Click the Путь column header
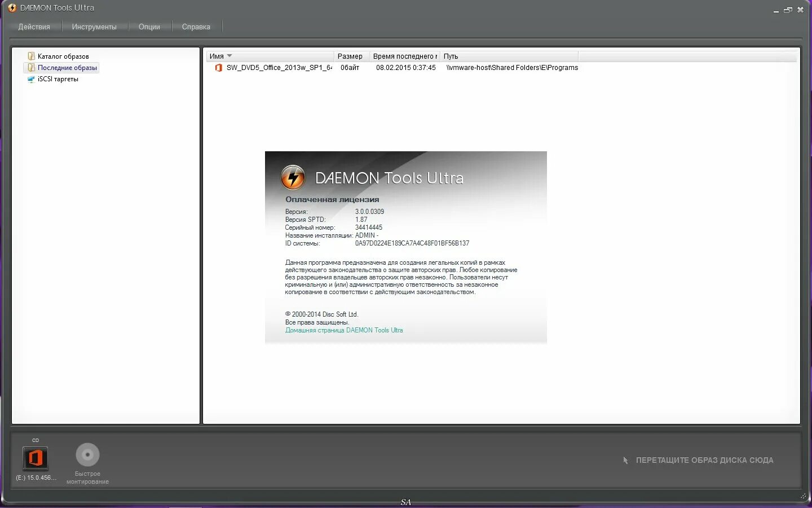The width and height of the screenshot is (812, 508). 509,56
